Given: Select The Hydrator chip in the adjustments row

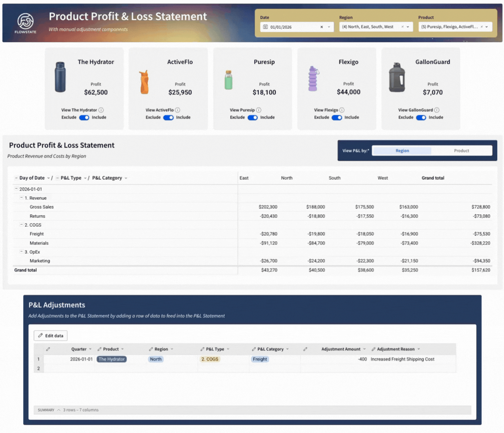Looking at the screenshot, I should point(111,359).
